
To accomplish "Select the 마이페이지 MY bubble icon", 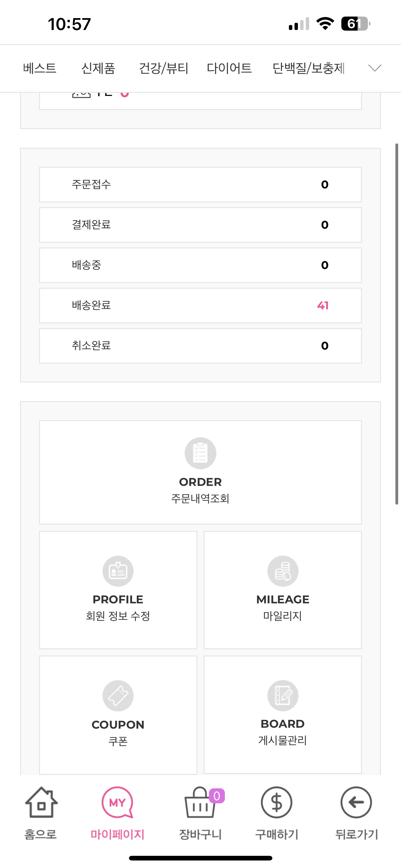I will tap(117, 803).
